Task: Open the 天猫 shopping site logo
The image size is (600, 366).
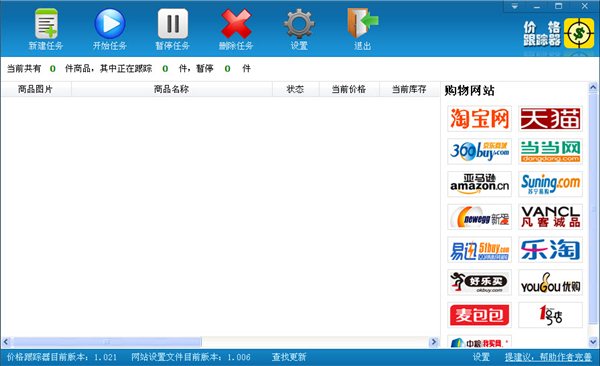Action: click(550, 119)
